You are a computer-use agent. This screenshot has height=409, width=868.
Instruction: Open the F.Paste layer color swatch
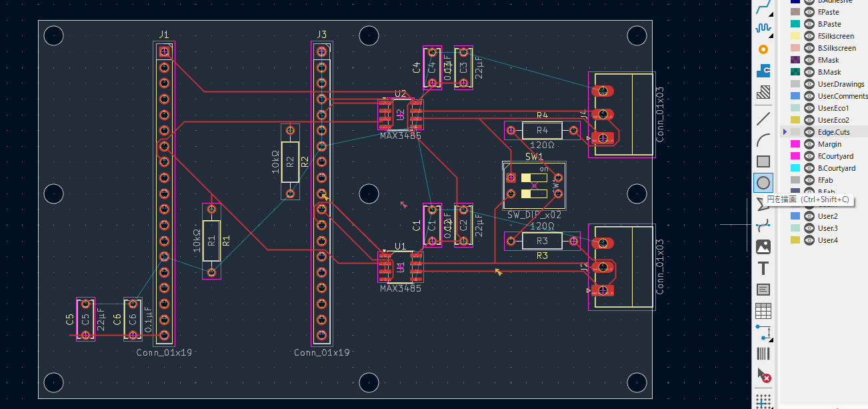[795, 12]
